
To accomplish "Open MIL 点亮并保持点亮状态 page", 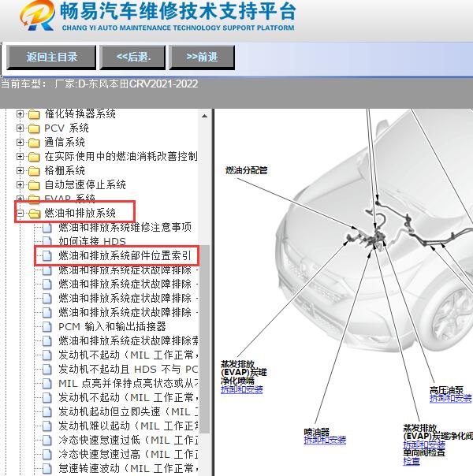I will point(128,384).
